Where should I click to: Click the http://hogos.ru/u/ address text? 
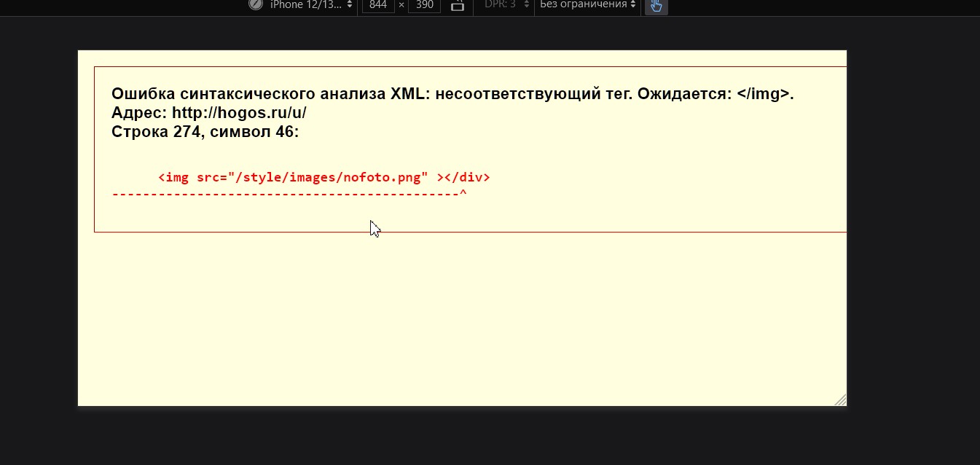coord(239,113)
